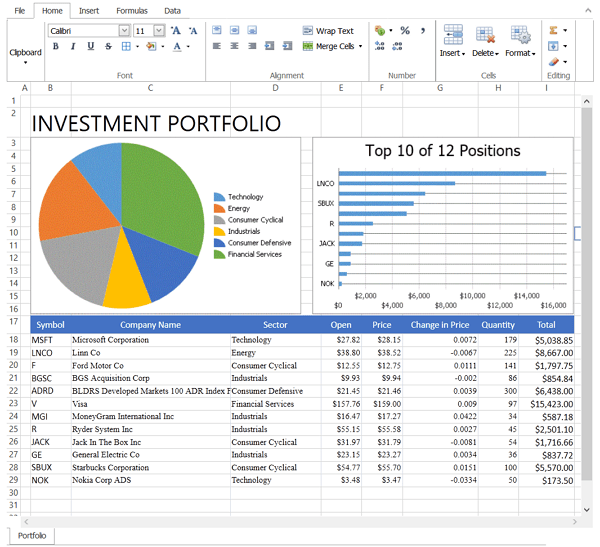Image resolution: width=600 pixels, height=547 pixels.
Task: Select the $15,423.00 total cell
Action: pos(546,404)
